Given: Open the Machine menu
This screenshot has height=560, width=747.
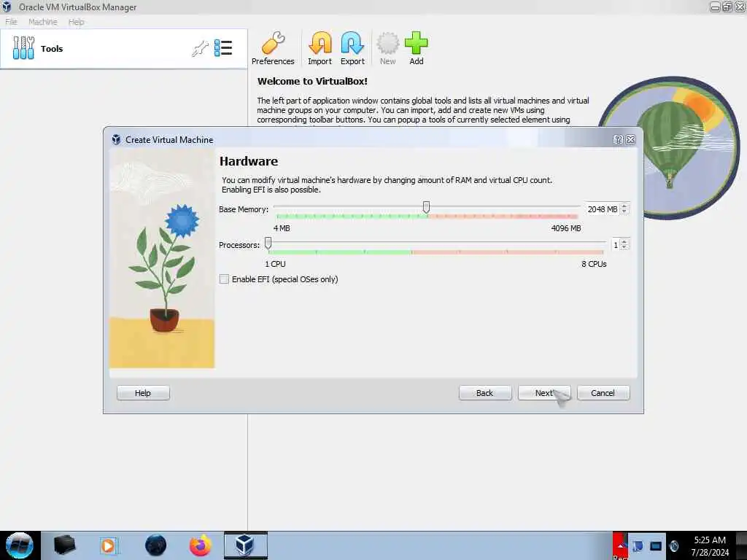Looking at the screenshot, I should (43, 22).
